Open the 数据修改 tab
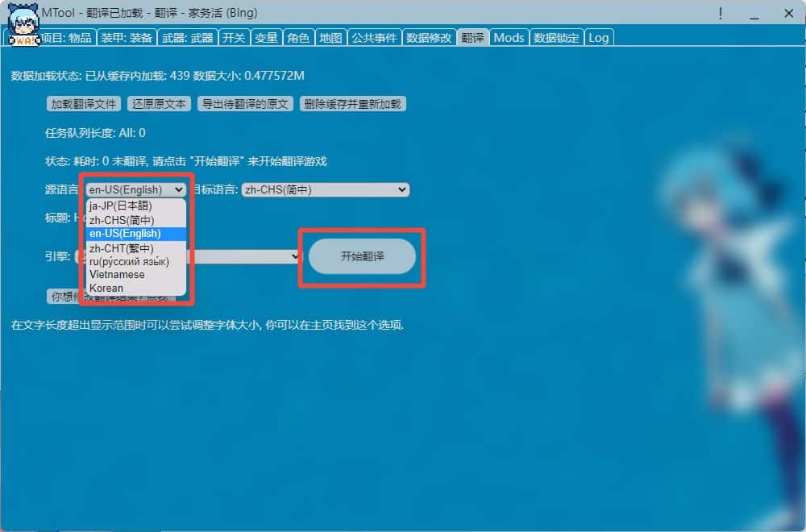 [429, 37]
